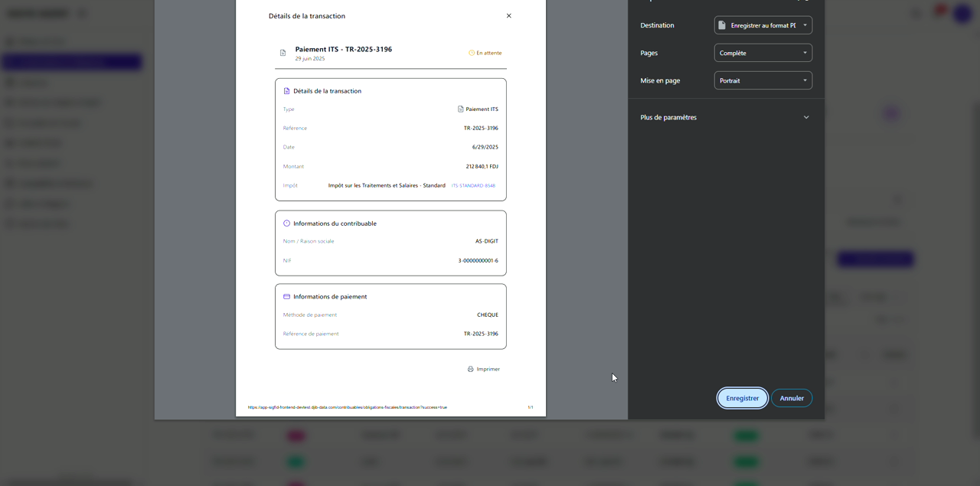The height and width of the screenshot is (486, 980).
Task: Click the credit card icon for Informations de paiement
Action: 287,296
